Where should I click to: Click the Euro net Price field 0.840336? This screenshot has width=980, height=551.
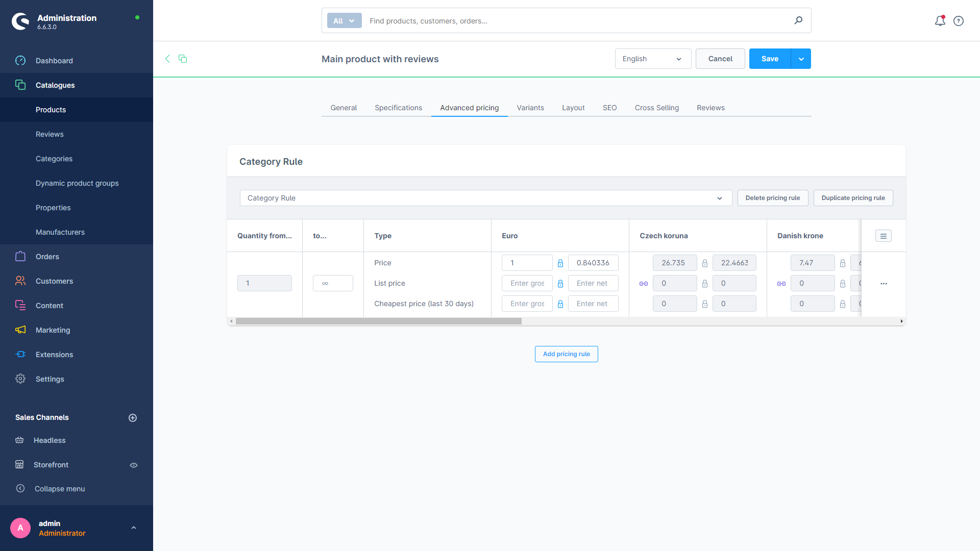point(593,263)
